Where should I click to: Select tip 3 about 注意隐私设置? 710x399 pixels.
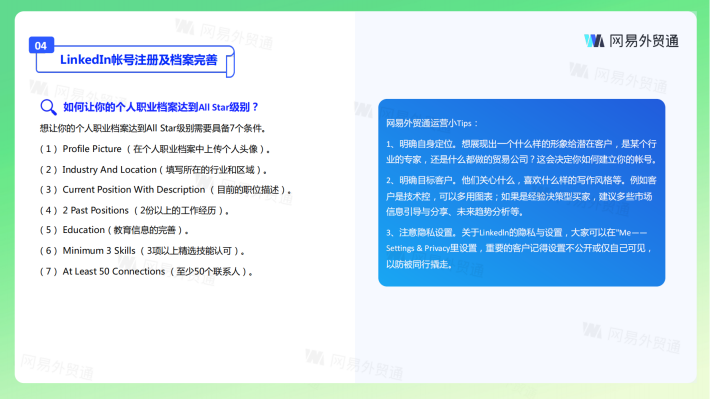[519, 248]
